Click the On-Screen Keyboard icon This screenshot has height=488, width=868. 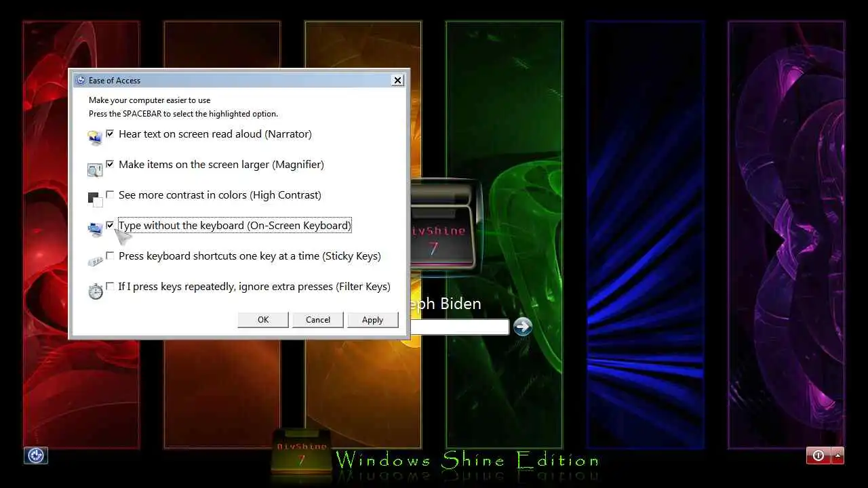(x=95, y=230)
